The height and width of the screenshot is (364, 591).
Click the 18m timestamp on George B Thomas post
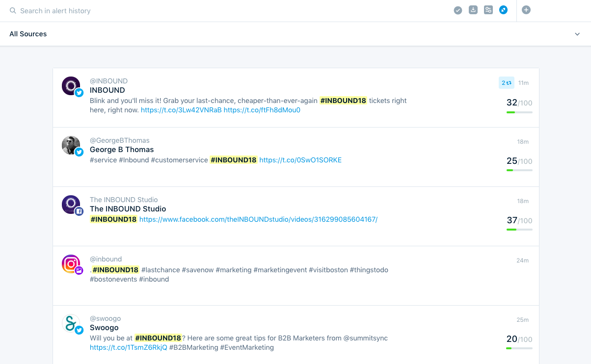[523, 142]
